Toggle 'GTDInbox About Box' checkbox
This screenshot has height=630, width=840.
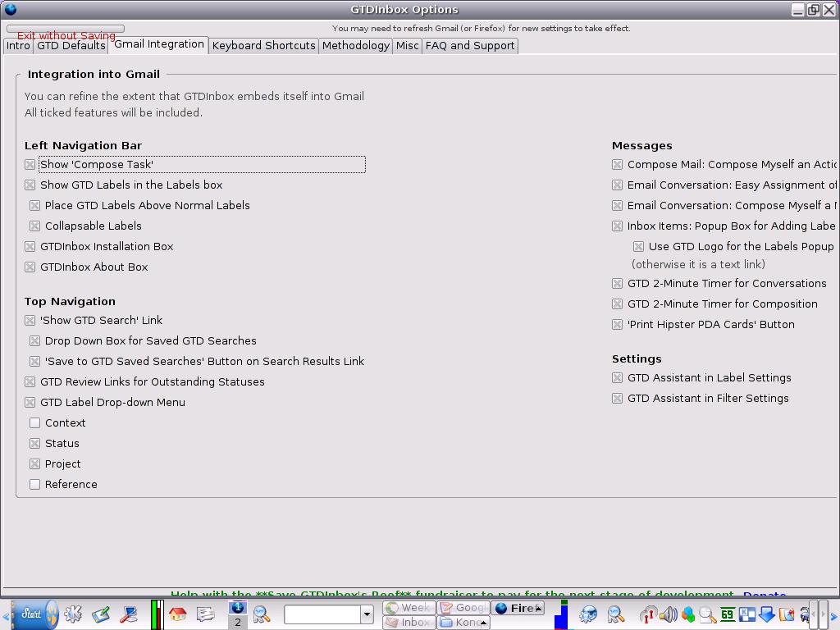[x=30, y=267]
